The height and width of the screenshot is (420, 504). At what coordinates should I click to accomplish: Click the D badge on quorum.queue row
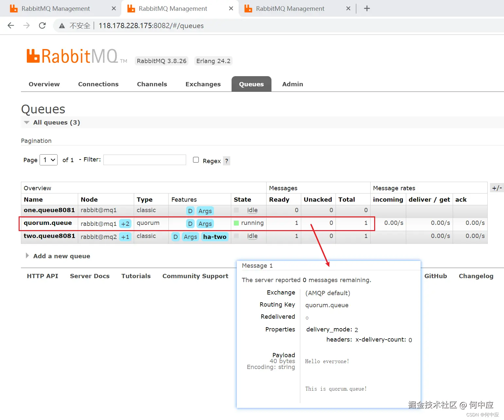pyautogui.click(x=190, y=224)
